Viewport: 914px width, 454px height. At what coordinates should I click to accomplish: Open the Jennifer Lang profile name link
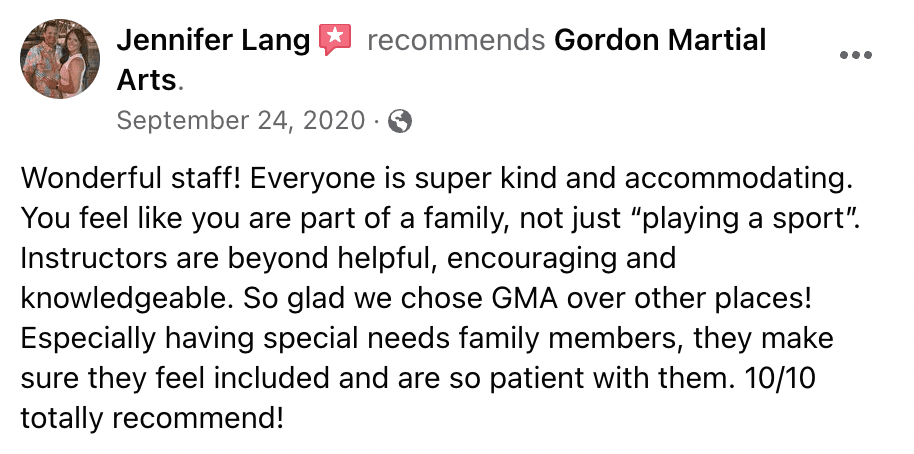pos(214,41)
